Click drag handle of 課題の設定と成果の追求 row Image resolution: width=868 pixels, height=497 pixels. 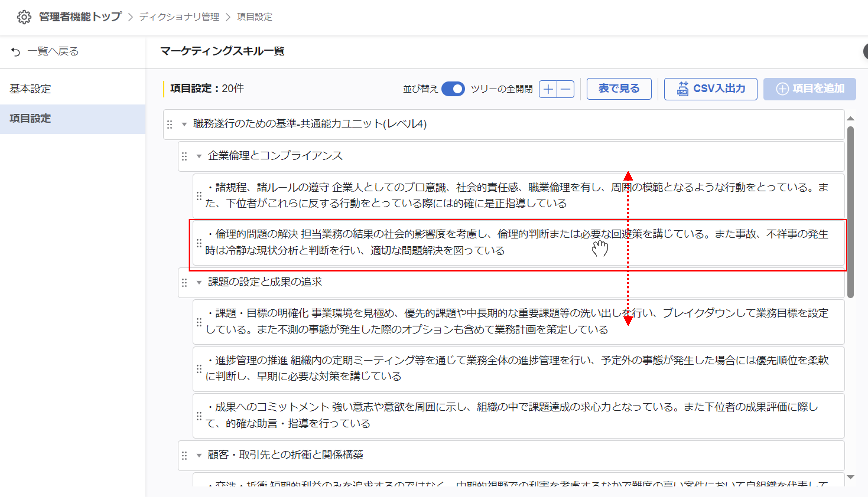(x=185, y=283)
